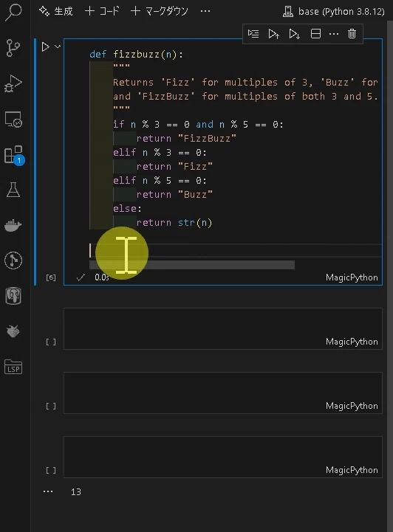Viewport: 393px width, 532px height.
Task: Change language MagicPython of fizzbuzz cell
Action: [x=352, y=277]
